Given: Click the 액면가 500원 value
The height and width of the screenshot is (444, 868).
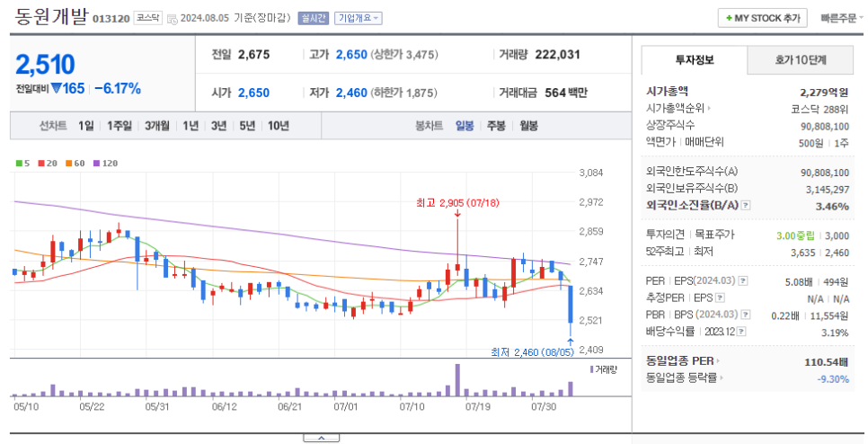Looking at the screenshot, I should coord(811,143).
